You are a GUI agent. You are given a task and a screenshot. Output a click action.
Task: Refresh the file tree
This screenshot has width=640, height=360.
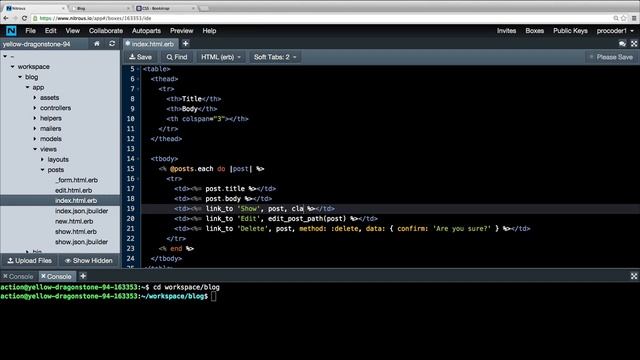point(112,44)
